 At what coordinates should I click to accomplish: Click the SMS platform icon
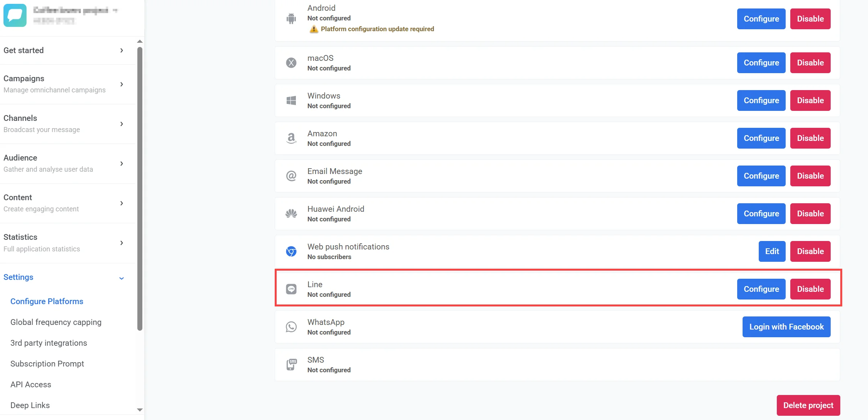291,365
